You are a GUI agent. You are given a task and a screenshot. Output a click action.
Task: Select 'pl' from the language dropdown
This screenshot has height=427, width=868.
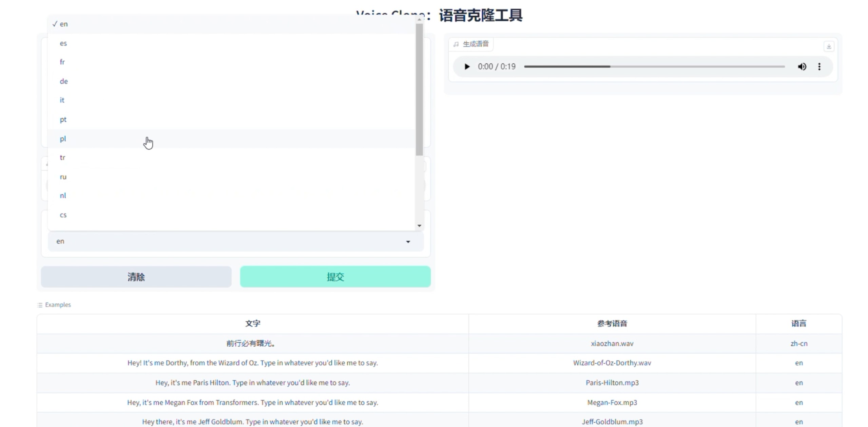pyautogui.click(x=63, y=139)
